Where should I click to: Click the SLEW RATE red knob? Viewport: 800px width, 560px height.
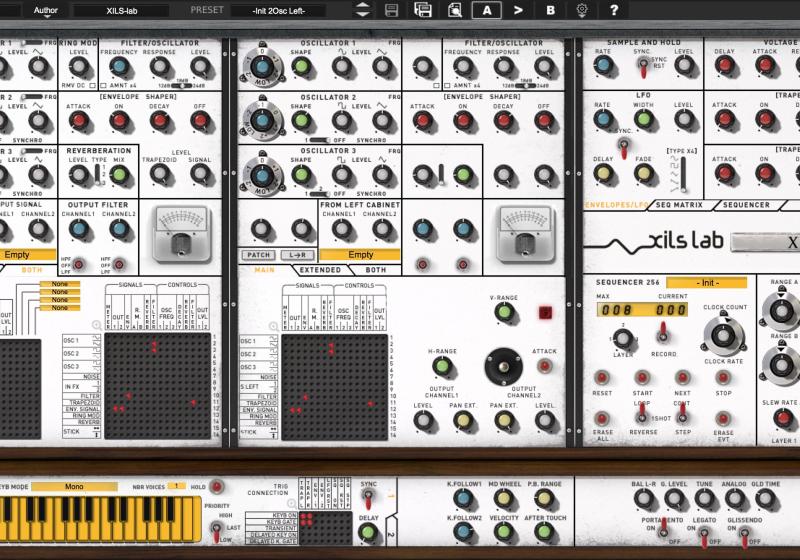783,418
